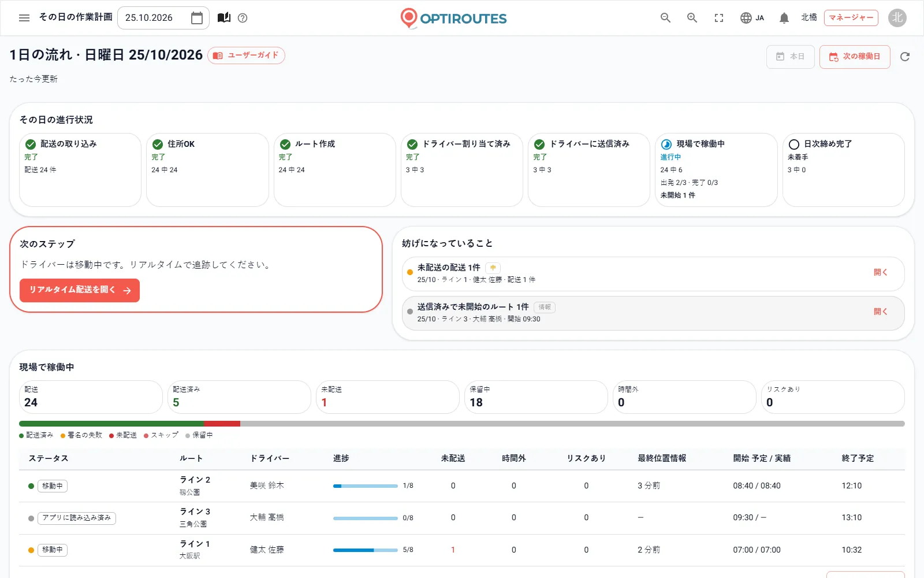Click the zoom search icon
924x578 pixels.
click(692, 18)
